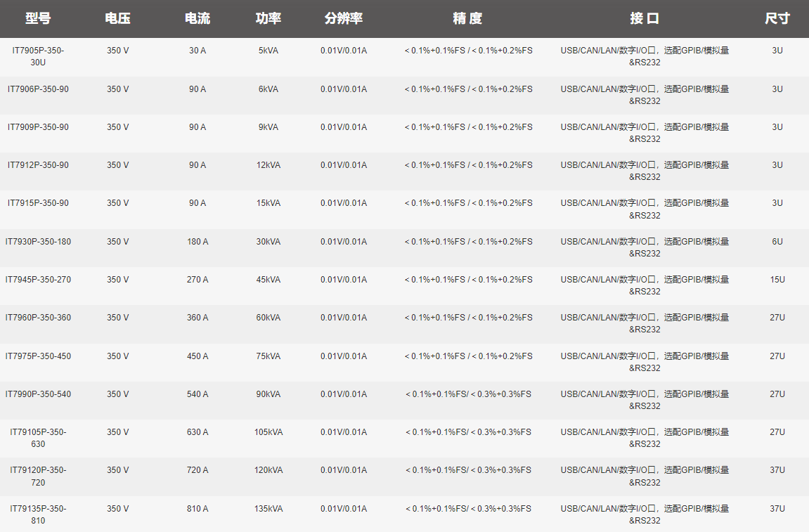Image resolution: width=809 pixels, height=532 pixels.
Task: Click the 9kVA power value
Action: pyautogui.click(x=268, y=127)
